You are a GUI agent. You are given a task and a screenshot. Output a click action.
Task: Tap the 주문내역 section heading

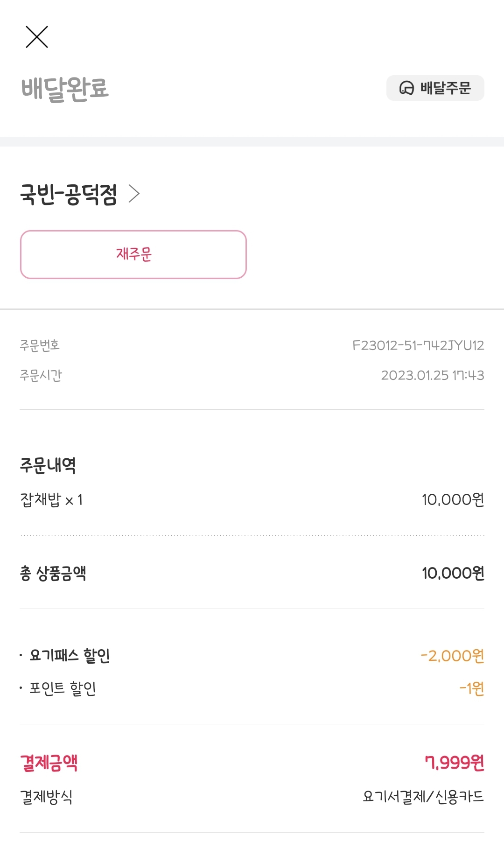(48, 465)
